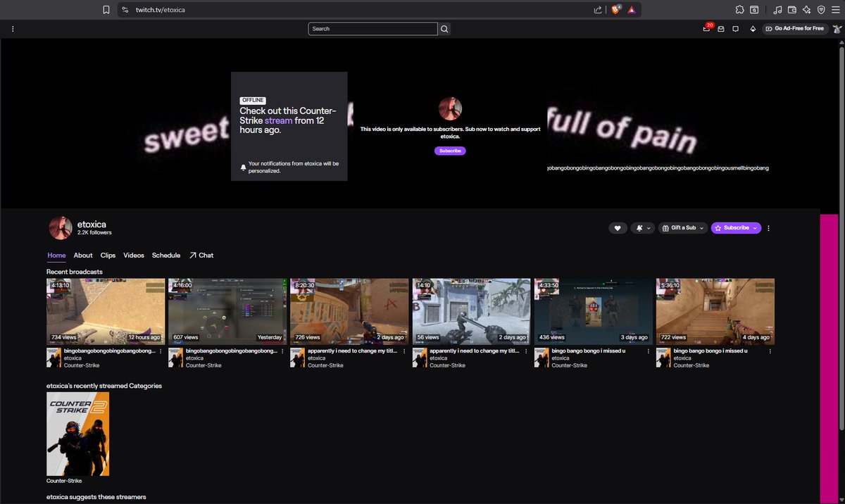Open the 4:33:50 broadcast from 3 days ago
This screenshot has width=845, height=504.
tap(593, 311)
